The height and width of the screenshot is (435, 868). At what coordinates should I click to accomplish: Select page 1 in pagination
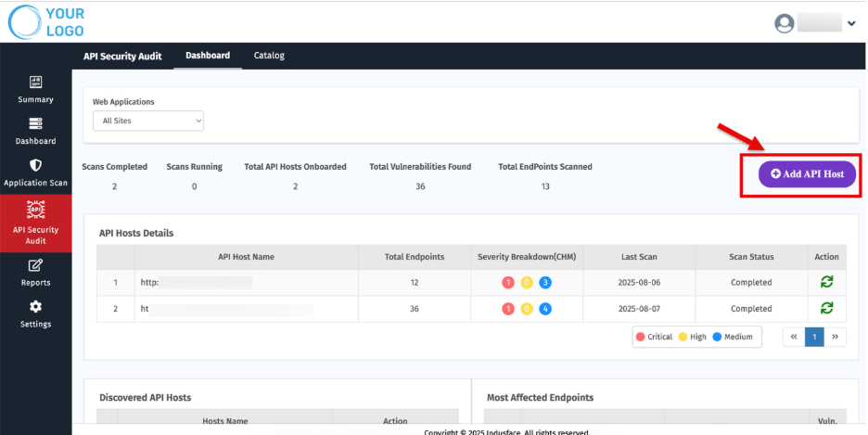coord(814,337)
